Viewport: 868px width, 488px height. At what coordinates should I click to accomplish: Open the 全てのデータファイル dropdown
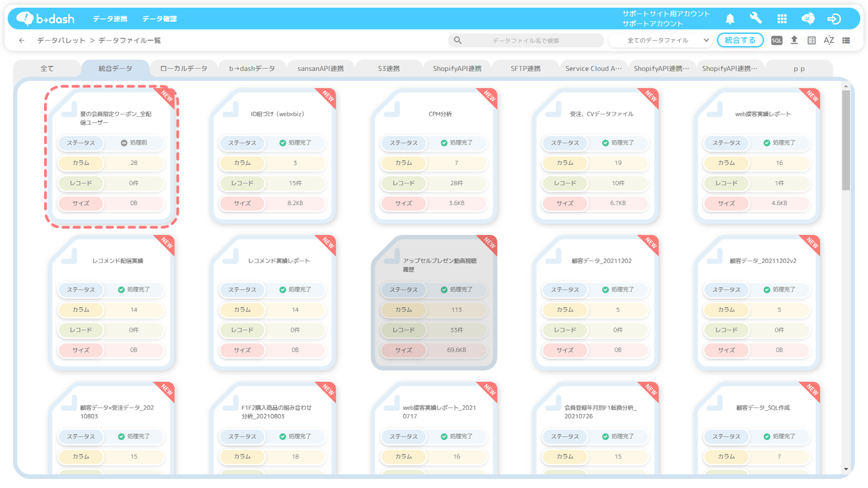click(661, 40)
